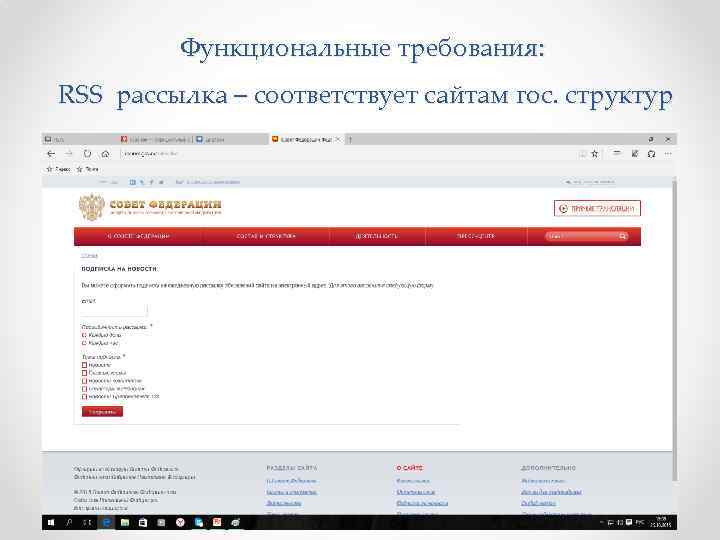This screenshot has height=540, width=720.
Task: Open the Store icon on taskbar
Action: tap(143, 523)
